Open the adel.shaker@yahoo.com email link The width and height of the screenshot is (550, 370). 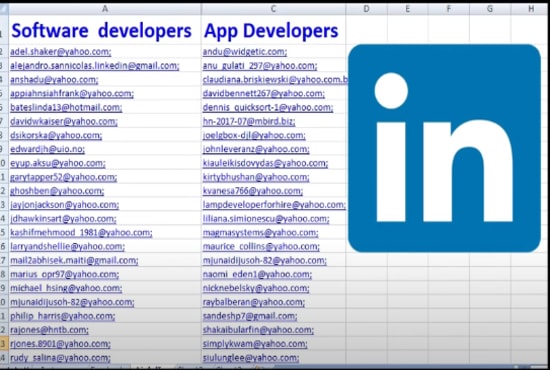pos(60,52)
